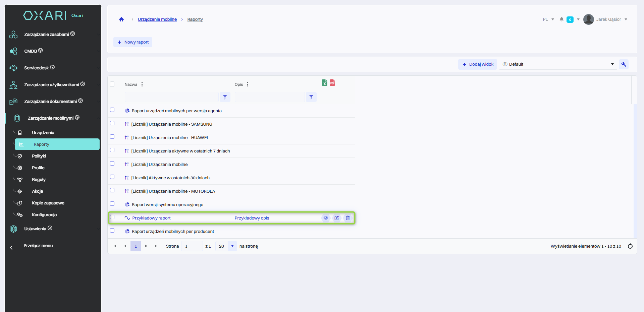Click the Dodaj widok button

(478, 64)
